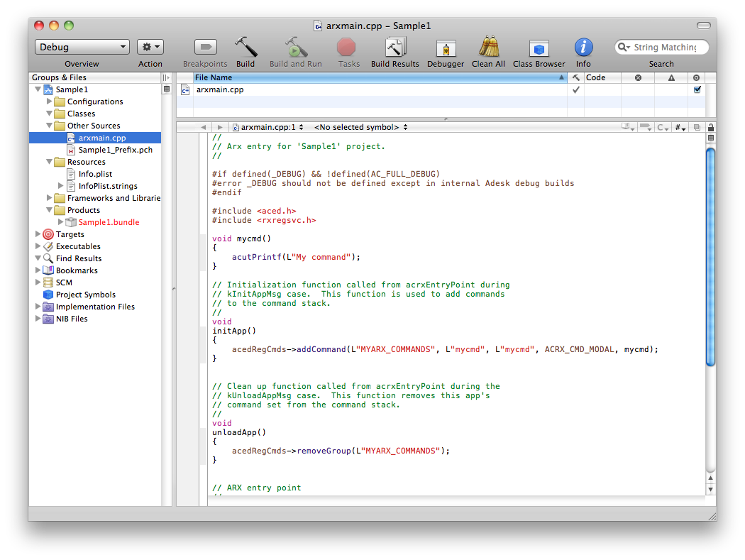Toggle the blue target checkbox for arxmain.cpp

[697, 90]
